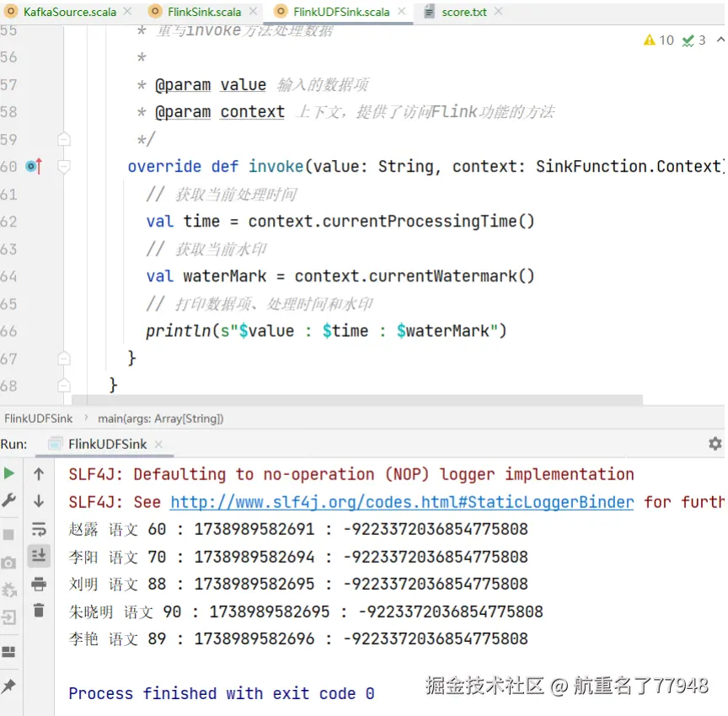Screen dimensions: 728x716
Task: Click the main(args: Array[String]) breadcrumb
Action: [x=161, y=419]
